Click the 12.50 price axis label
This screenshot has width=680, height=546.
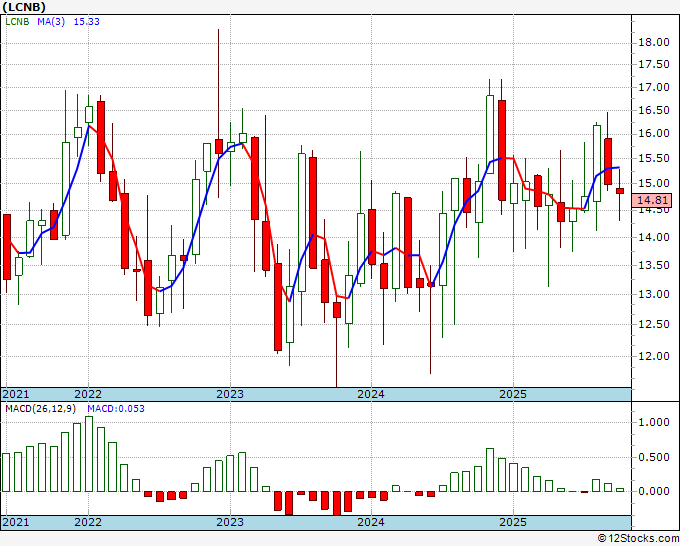click(x=654, y=324)
